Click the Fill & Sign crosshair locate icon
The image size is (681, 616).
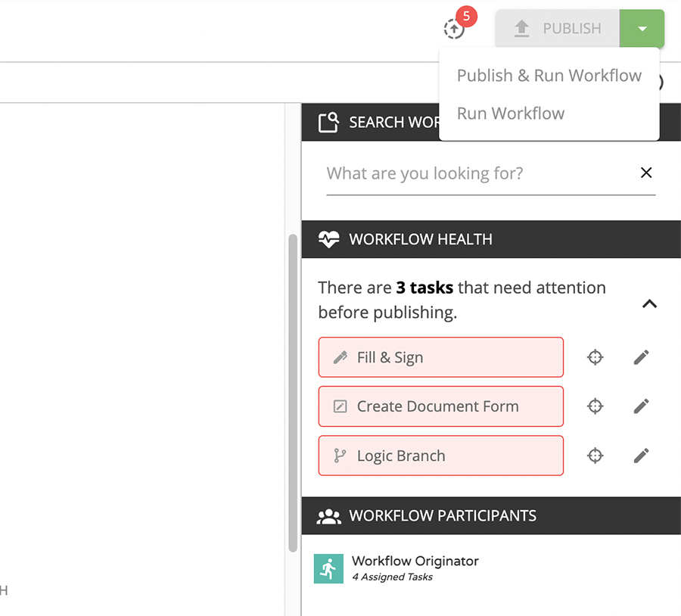coord(595,356)
